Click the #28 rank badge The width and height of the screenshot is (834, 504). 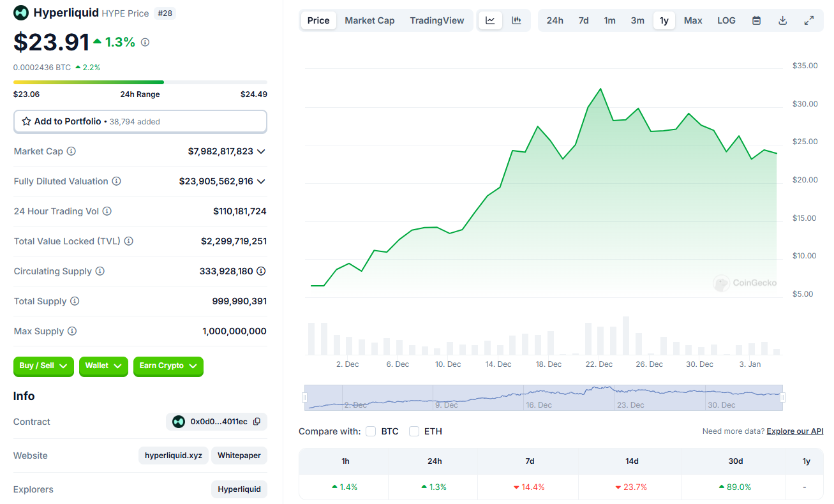coord(165,13)
